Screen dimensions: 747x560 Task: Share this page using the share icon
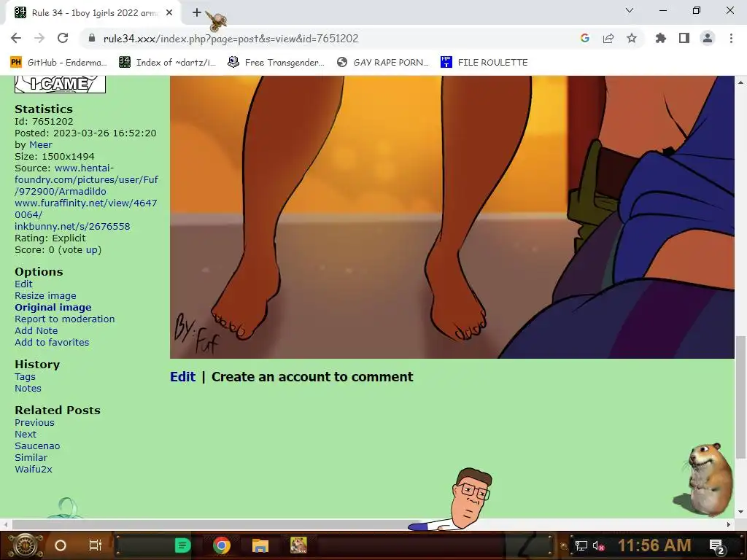click(608, 38)
